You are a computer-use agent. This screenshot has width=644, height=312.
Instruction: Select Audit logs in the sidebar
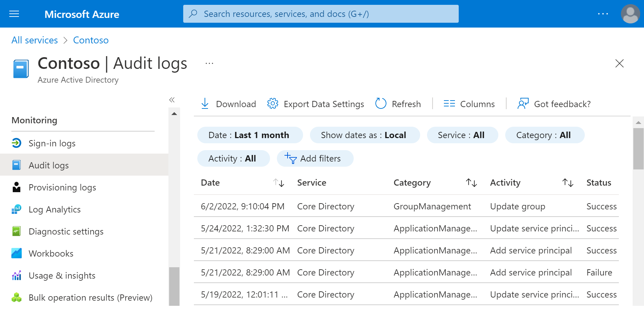coord(84,165)
